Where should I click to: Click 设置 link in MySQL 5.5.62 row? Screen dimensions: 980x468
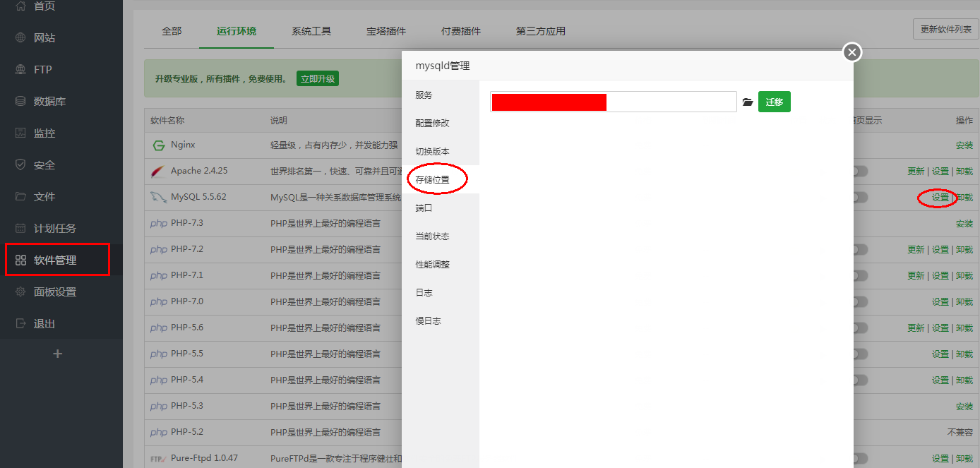(x=940, y=198)
